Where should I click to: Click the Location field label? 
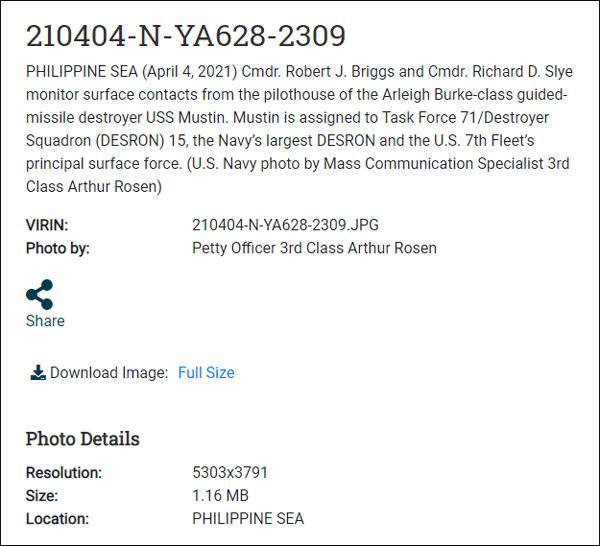[x=57, y=519]
